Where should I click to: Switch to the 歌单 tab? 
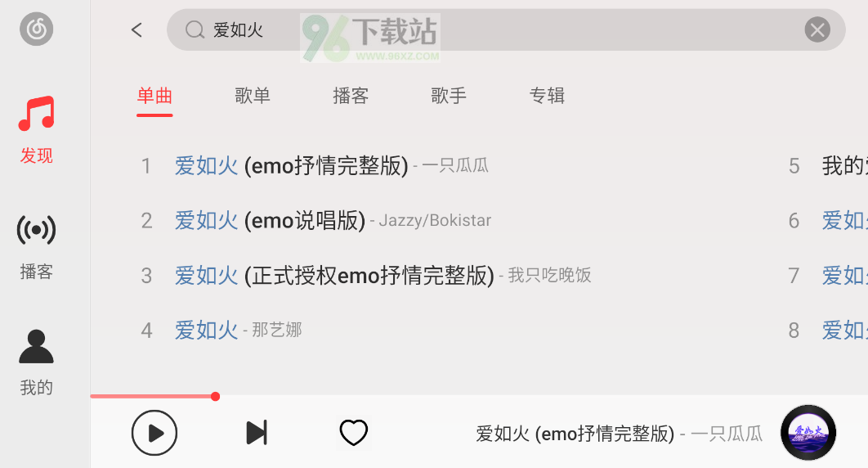253,96
